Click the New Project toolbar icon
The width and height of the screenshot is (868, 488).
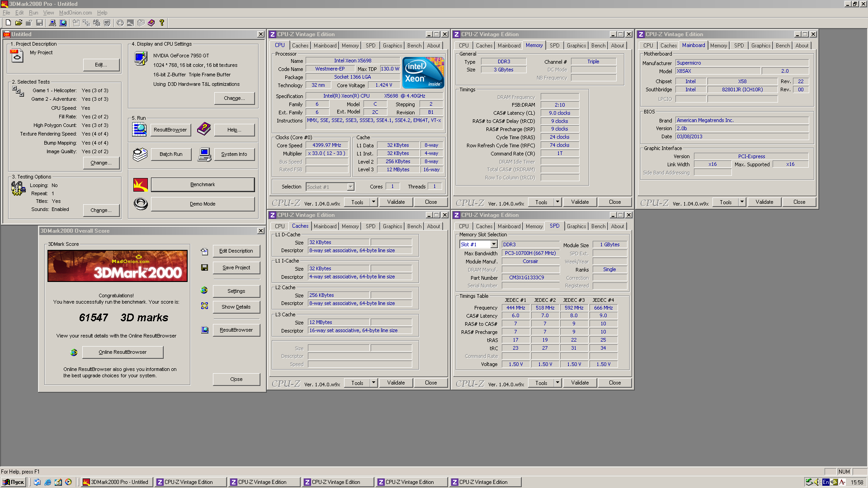[8, 23]
